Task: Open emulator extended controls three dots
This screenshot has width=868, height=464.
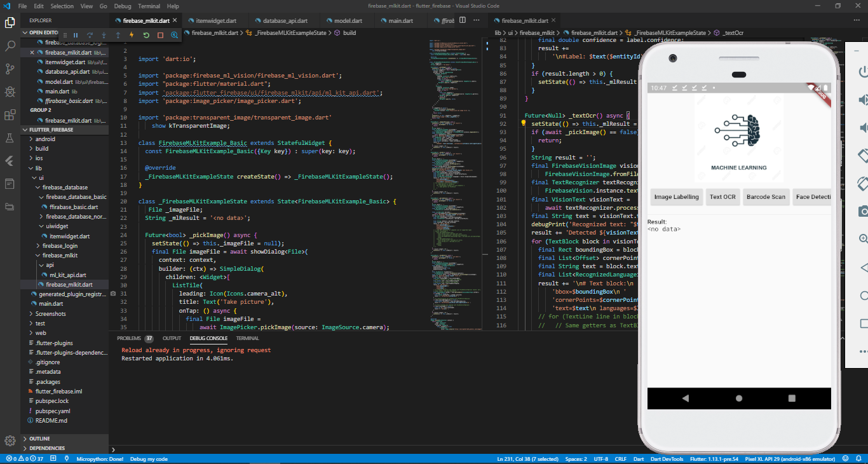Action: pos(863,351)
